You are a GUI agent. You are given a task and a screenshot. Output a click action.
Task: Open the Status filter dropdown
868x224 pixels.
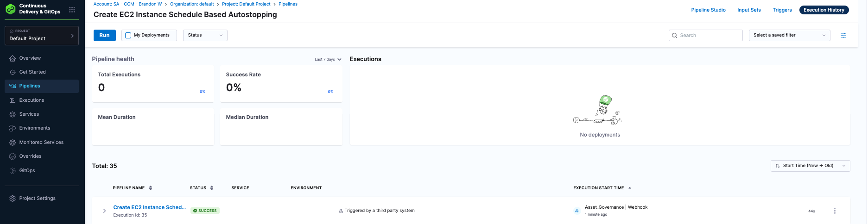pyautogui.click(x=205, y=36)
